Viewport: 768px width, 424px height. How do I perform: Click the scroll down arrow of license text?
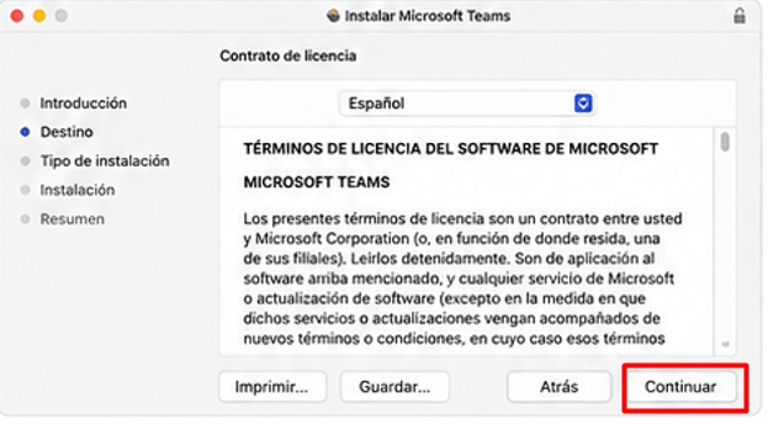725,344
